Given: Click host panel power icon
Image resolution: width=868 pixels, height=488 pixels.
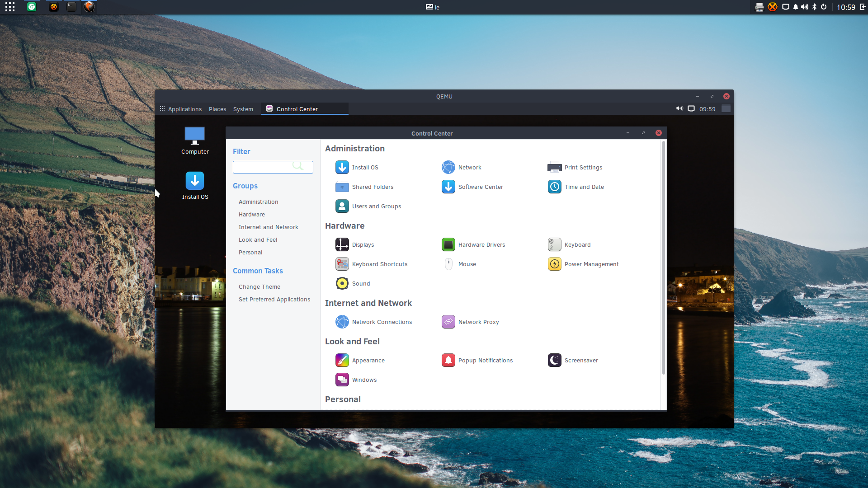Looking at the screenshot, I should (x=824, y=7).
